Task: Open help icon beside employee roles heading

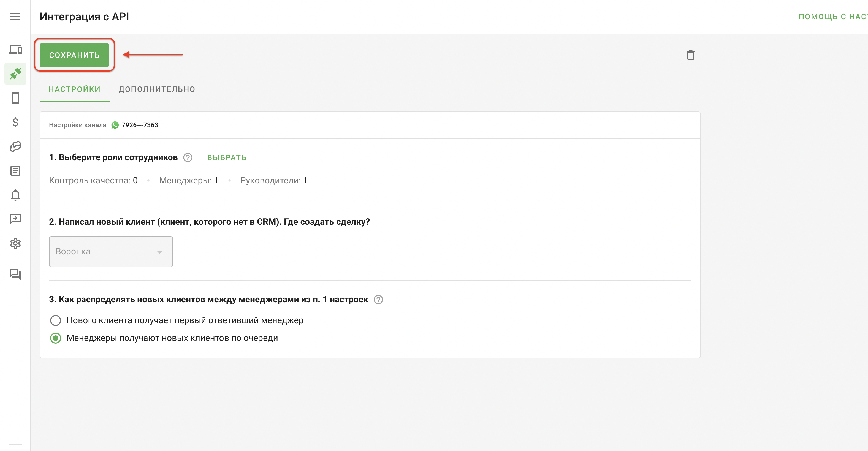Action: 188,158
